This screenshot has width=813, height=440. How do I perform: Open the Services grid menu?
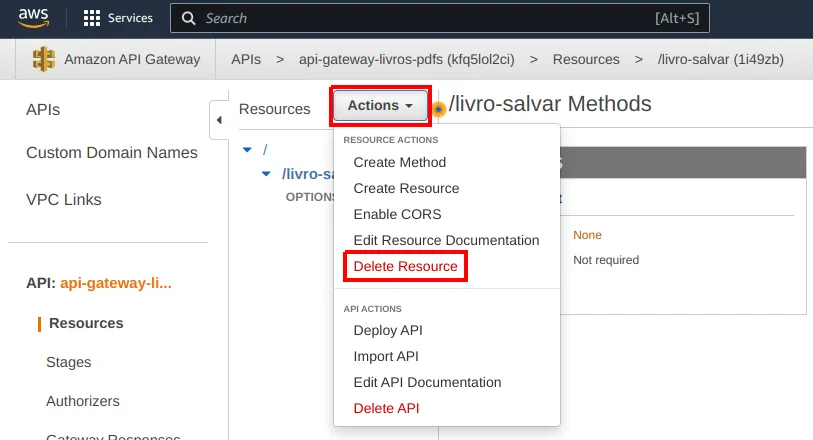(x=118, y=18)
